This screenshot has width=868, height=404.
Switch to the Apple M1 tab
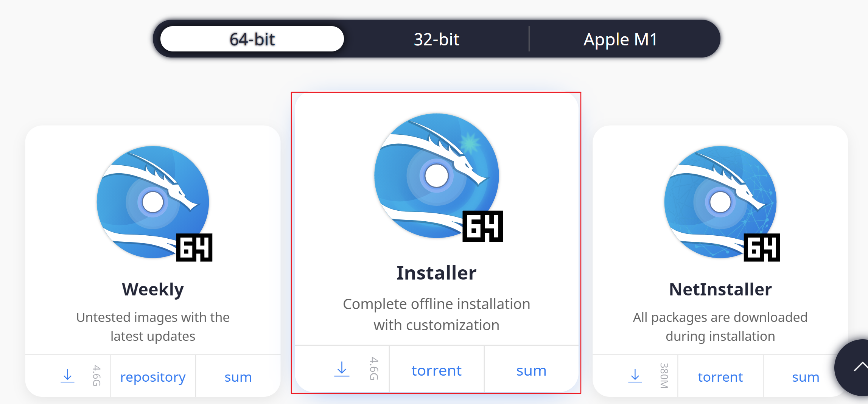621,39
